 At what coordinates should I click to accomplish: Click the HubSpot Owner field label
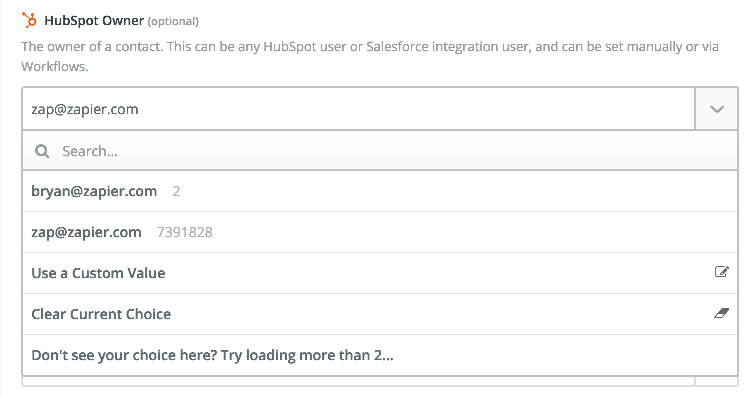point(94,21)
